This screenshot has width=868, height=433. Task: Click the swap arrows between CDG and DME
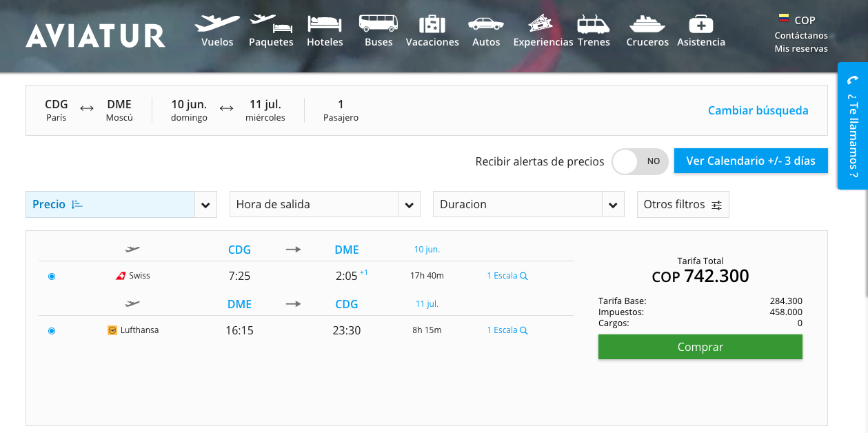(x=87, y=108)
